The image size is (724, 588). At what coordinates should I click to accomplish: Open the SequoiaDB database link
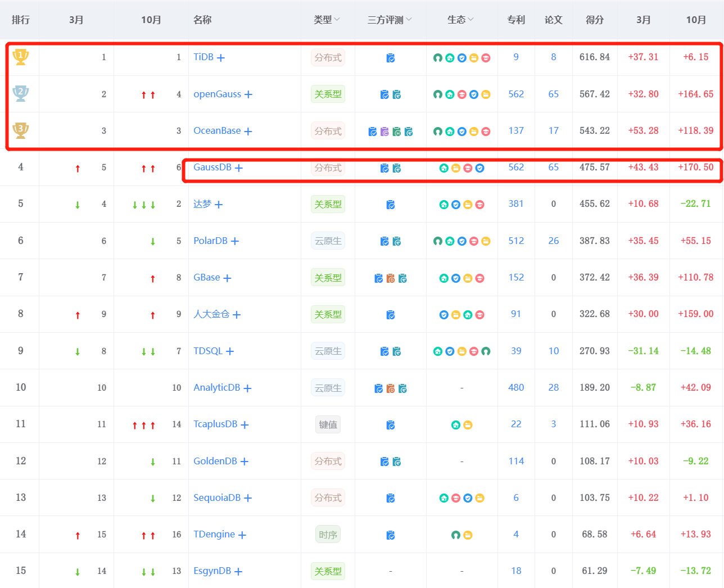point(217,497)
